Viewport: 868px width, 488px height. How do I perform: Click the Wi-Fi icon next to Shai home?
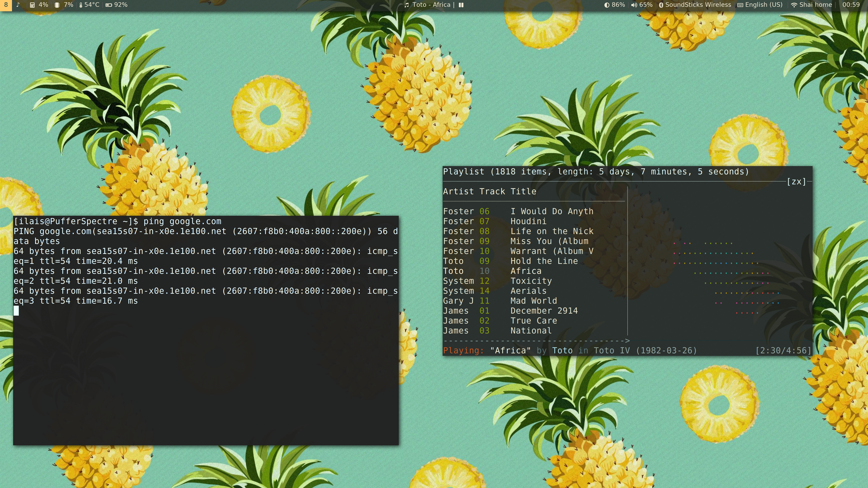pyautogui.click(x=794, y=5)
